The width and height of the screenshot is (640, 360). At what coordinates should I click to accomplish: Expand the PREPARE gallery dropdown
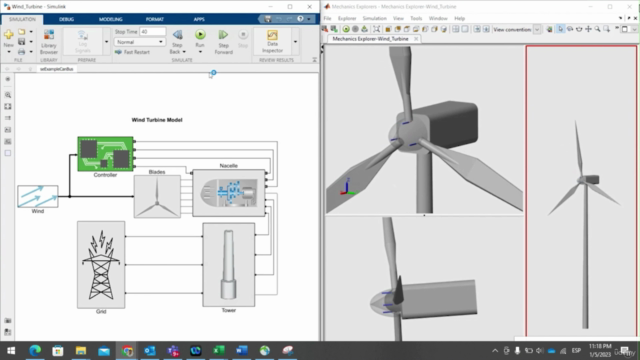[x=106, y=42]
